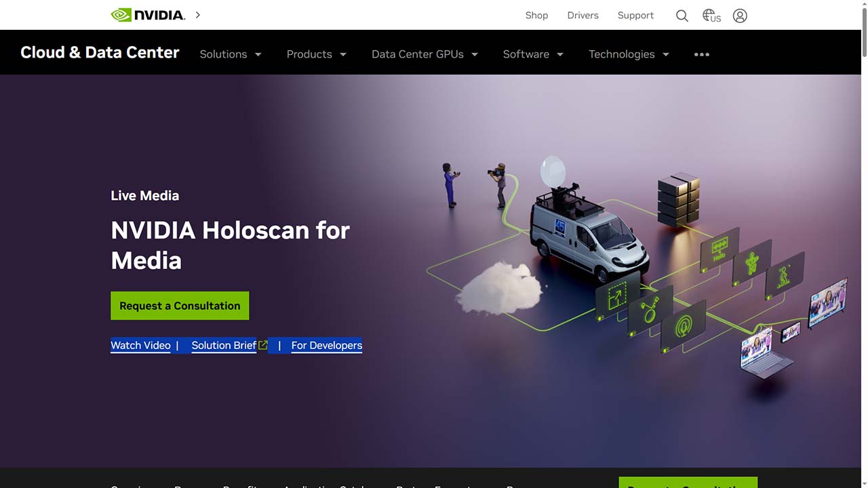Click Request a Consultation green button
868x488 pixels.
click(180, 306)
